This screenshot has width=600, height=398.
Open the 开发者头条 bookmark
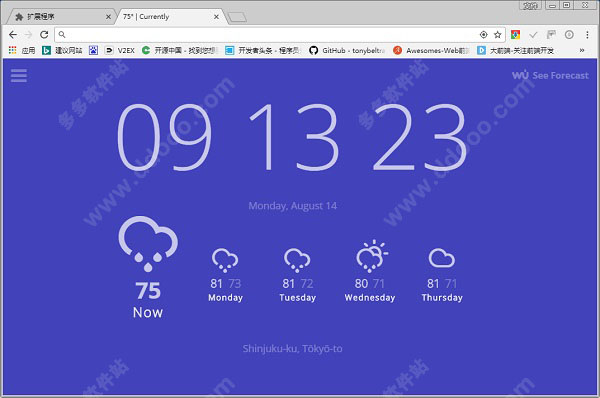[263, 50]
